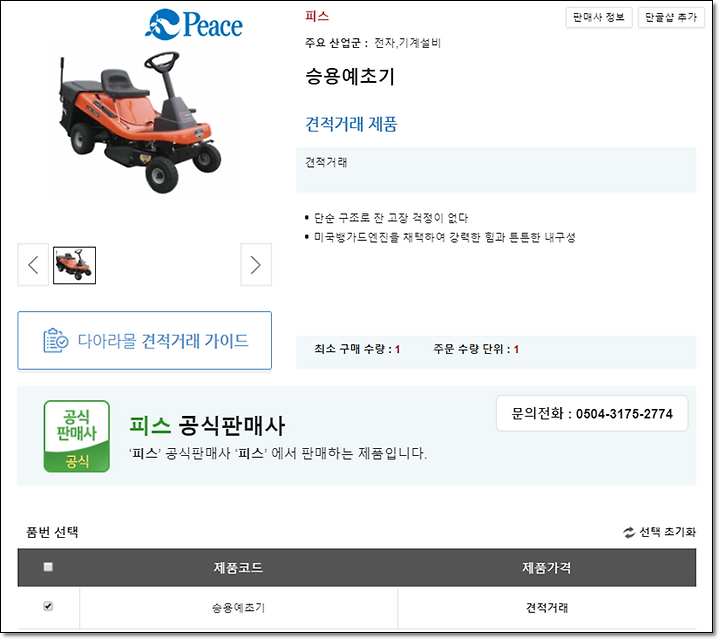Click 품번 선택 section label
This screenshot has width=720, height=640.
point(52,532)
